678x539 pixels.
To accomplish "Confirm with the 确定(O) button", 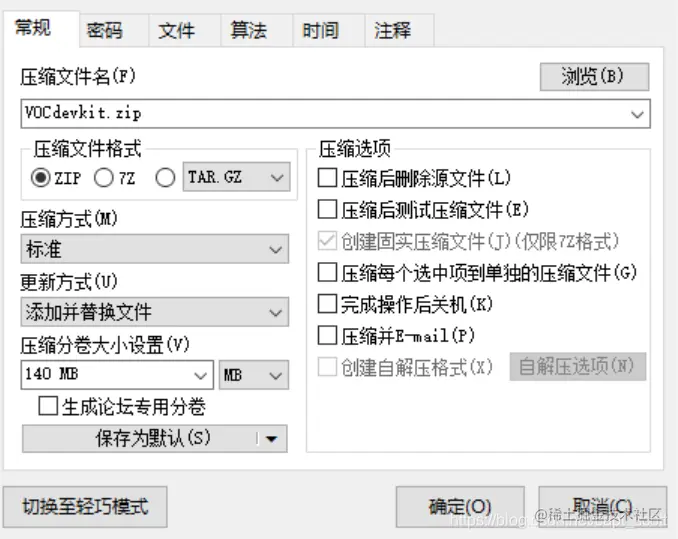I will (x=460, y=507).
